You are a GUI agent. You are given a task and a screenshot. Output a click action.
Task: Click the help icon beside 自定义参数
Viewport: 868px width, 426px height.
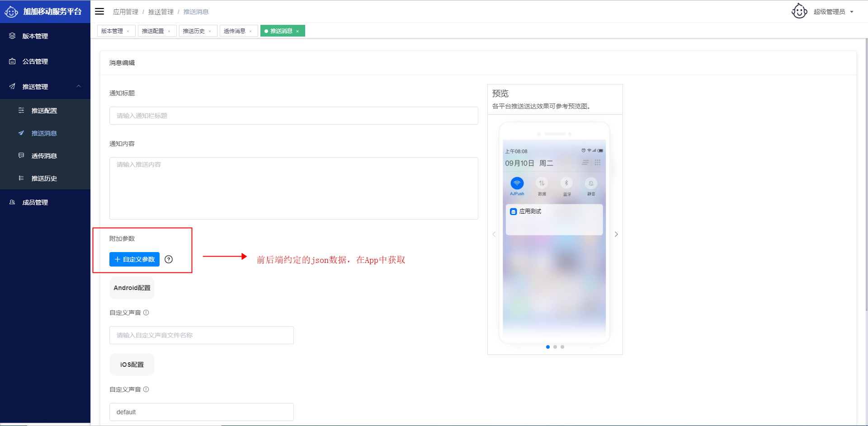[x=169, y=259]
